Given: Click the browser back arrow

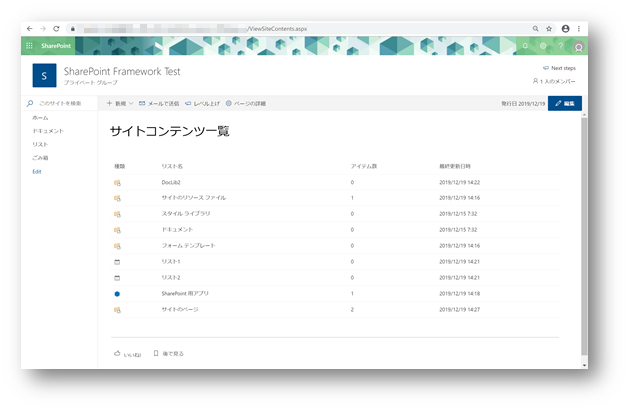Looking at the screenshot, I should [29, 29].
